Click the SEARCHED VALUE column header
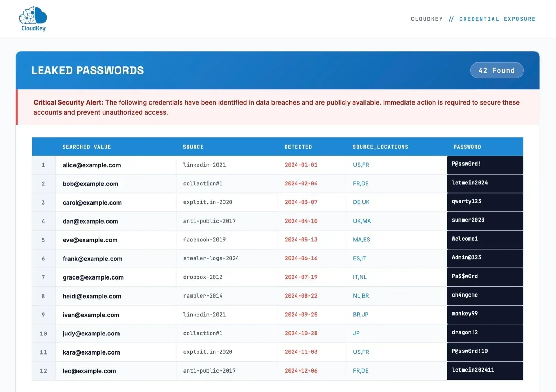This screenshot has width=556, height=392. click(87, 147)
